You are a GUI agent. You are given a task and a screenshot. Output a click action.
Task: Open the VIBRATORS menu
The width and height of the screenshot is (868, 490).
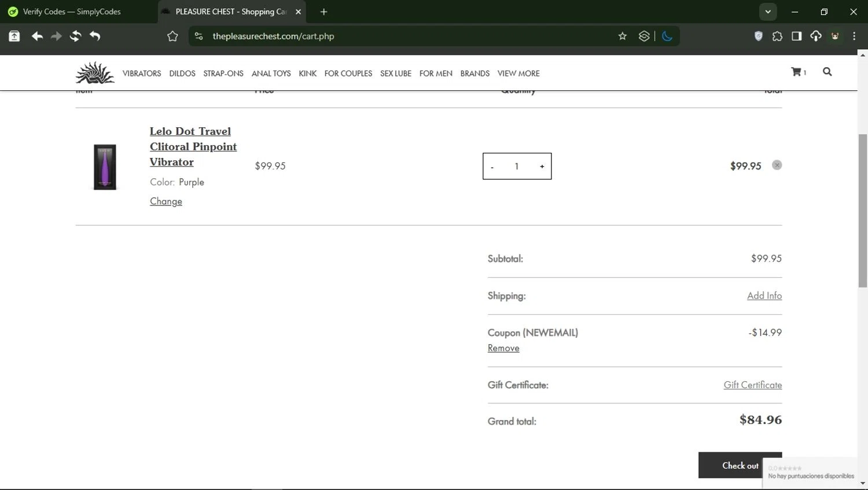point(142,73)
